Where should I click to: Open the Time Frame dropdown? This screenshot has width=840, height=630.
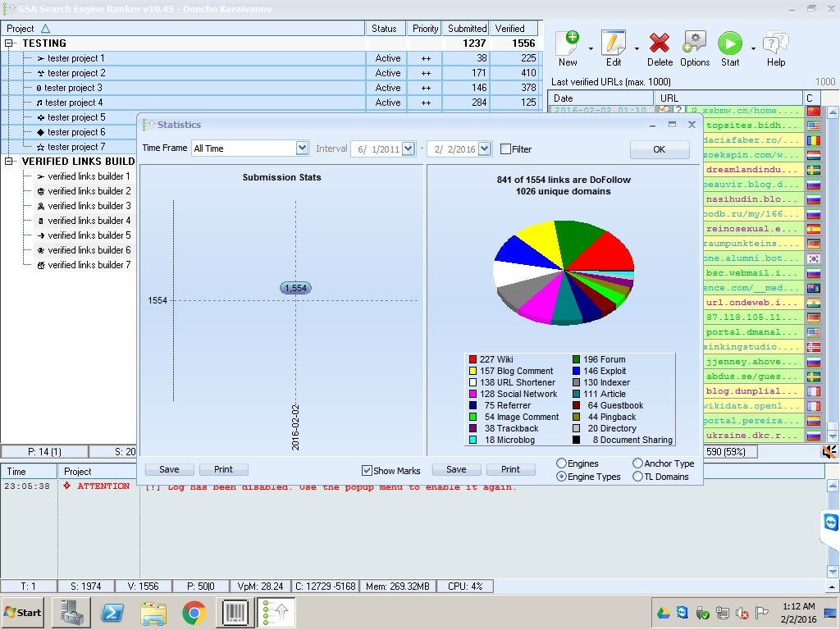302,148
